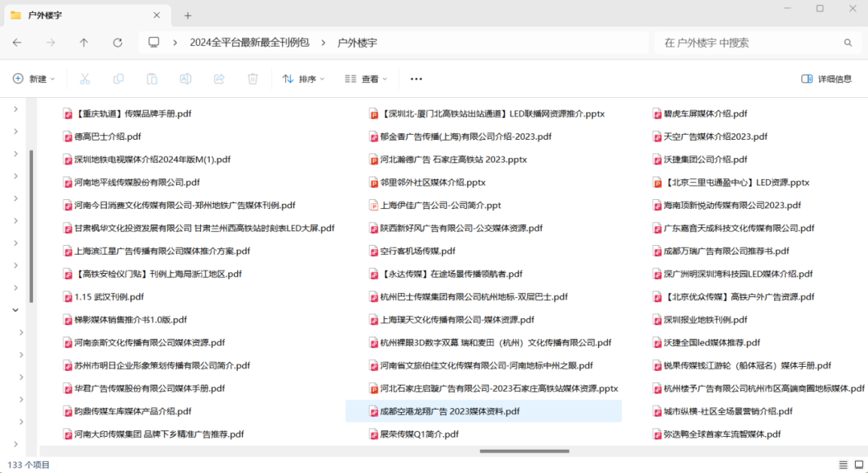868x473 pixels.
Task: Click the search magnifier icon
Action: (x=848, y=43)
